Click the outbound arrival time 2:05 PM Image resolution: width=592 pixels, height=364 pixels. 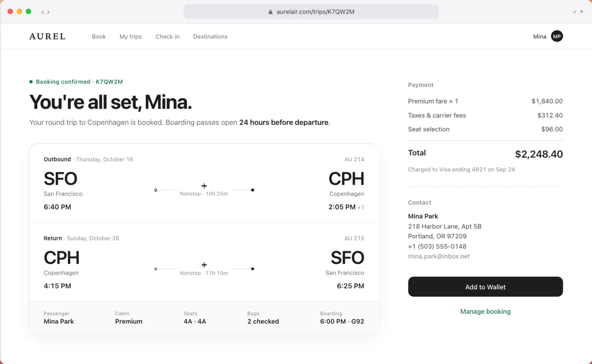pyautogui.click(x=342, y=207)
